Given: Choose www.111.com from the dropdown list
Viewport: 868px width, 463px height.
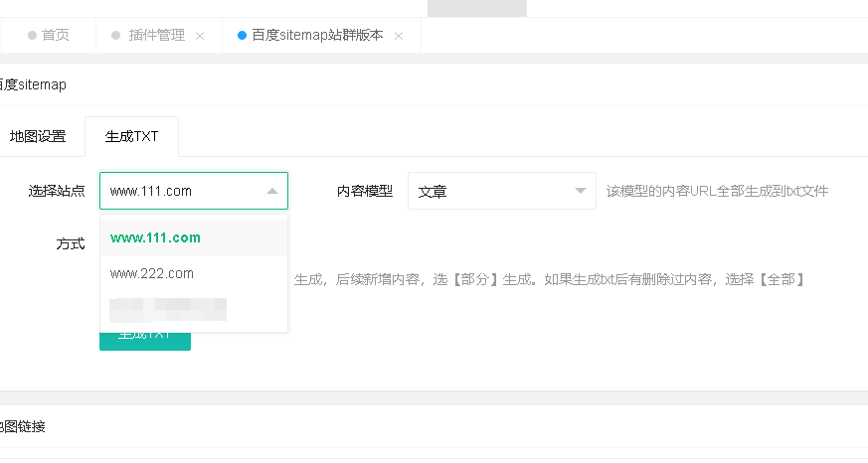Looking at the screenshot, I should 194,237.
